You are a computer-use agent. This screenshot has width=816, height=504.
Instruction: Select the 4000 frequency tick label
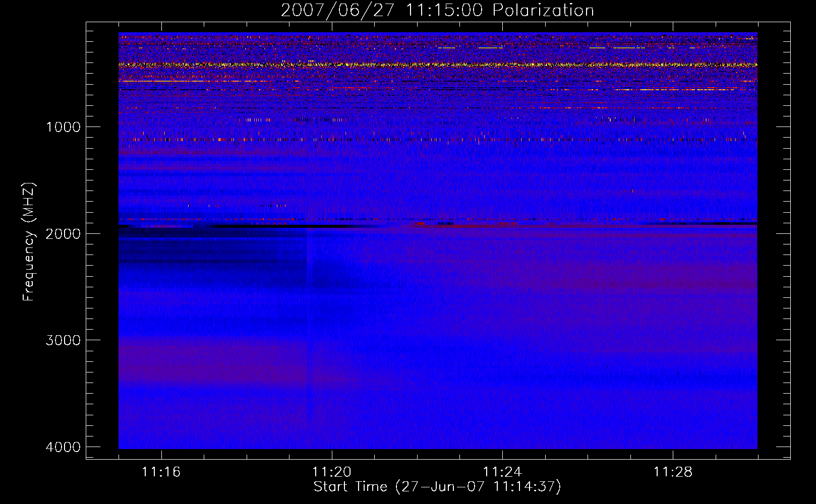(64, 447)
